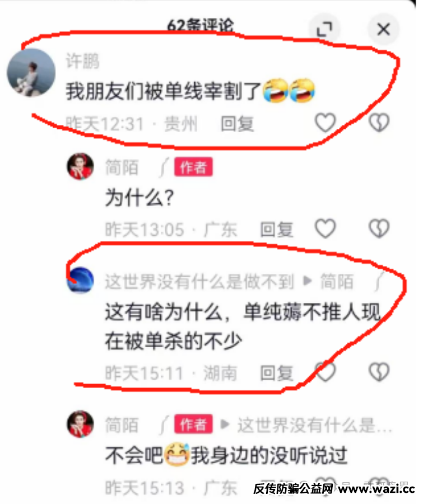Open 简陌's avatar on '为什么?' reply
This screenshot has height=504, width=423.
click(x=80, y=166)
